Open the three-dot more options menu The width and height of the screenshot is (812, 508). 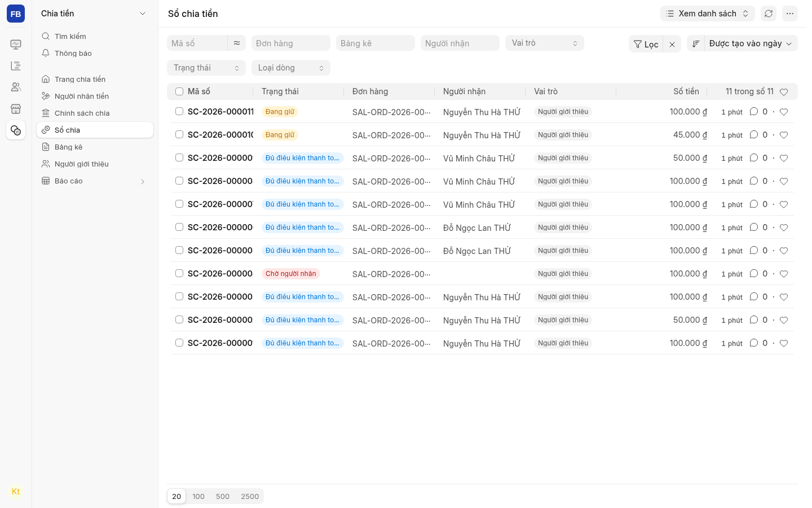790,14
